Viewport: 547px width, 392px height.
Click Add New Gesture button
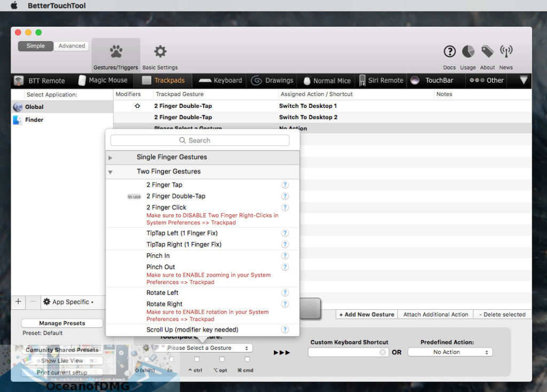click(366, 314)
